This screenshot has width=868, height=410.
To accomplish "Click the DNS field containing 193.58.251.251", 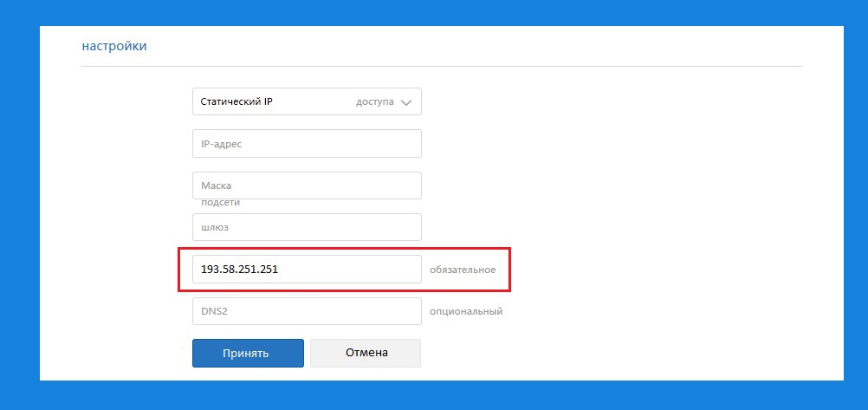I will pyautogui.click(x=306, y=270).
